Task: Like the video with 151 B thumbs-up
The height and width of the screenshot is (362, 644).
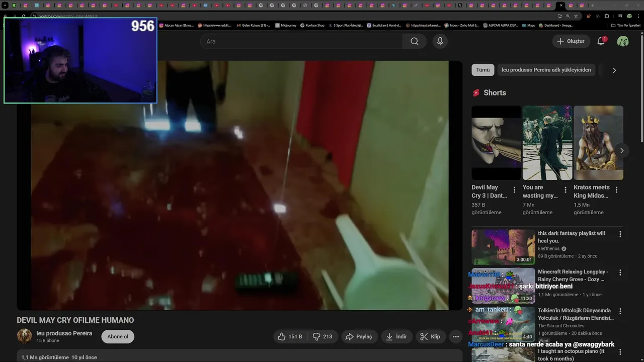Action: [x=289, y=336]
